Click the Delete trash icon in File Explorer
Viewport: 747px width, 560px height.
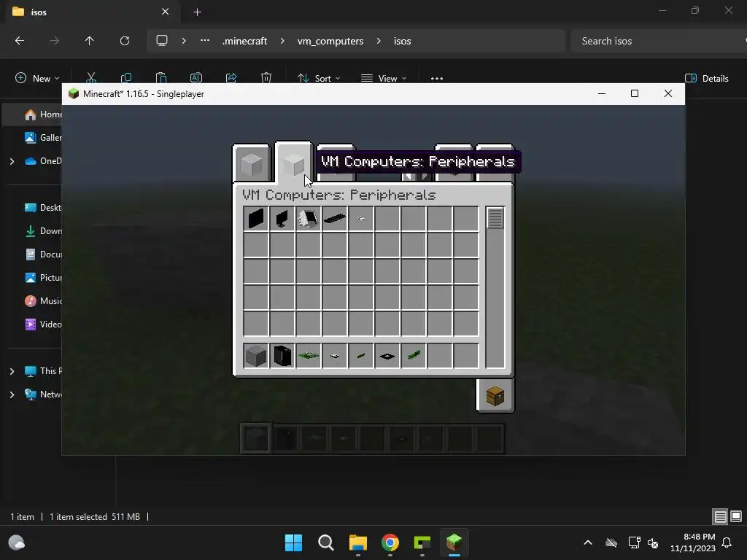[266, 78]
